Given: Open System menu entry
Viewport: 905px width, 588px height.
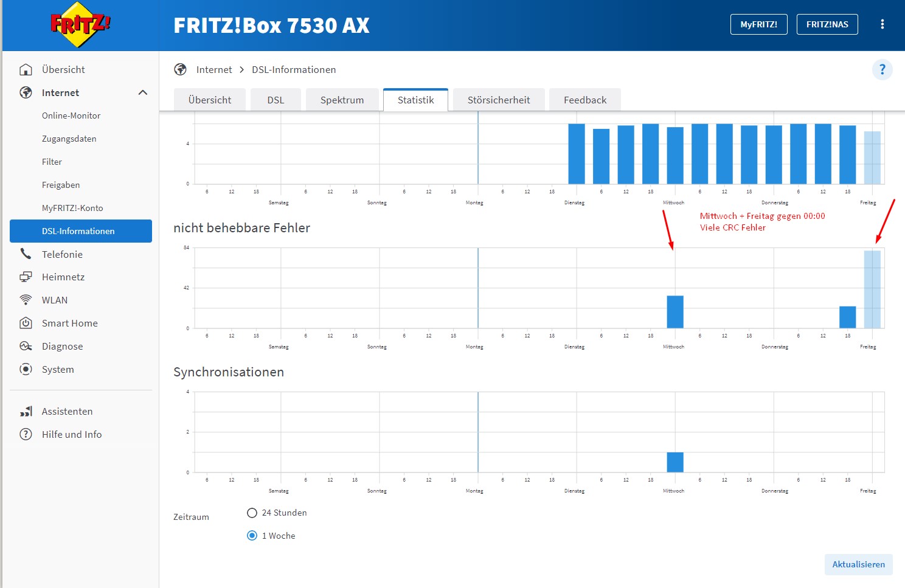Looking at the screenshot, I should click(x=58, y=369).
